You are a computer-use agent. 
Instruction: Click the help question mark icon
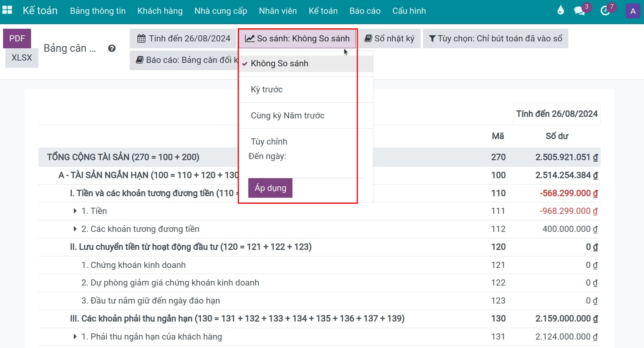pyautogui.click(x=112, y=48)
